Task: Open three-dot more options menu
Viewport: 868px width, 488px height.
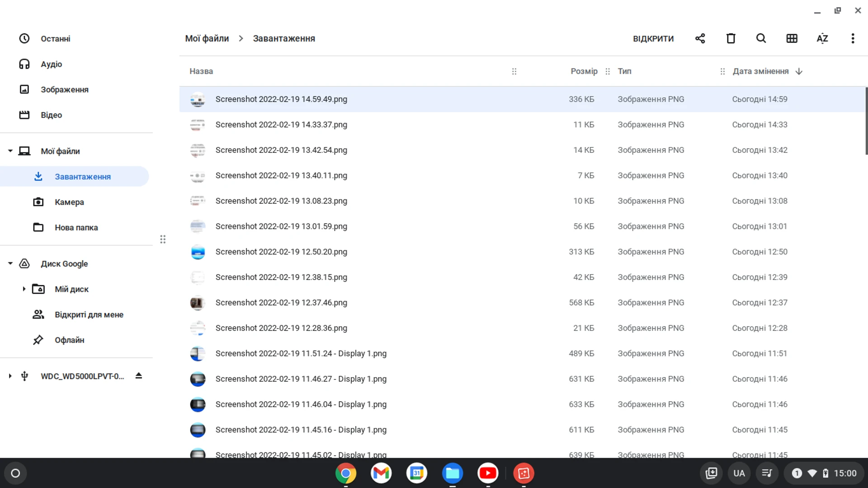Action: point(853,38)
